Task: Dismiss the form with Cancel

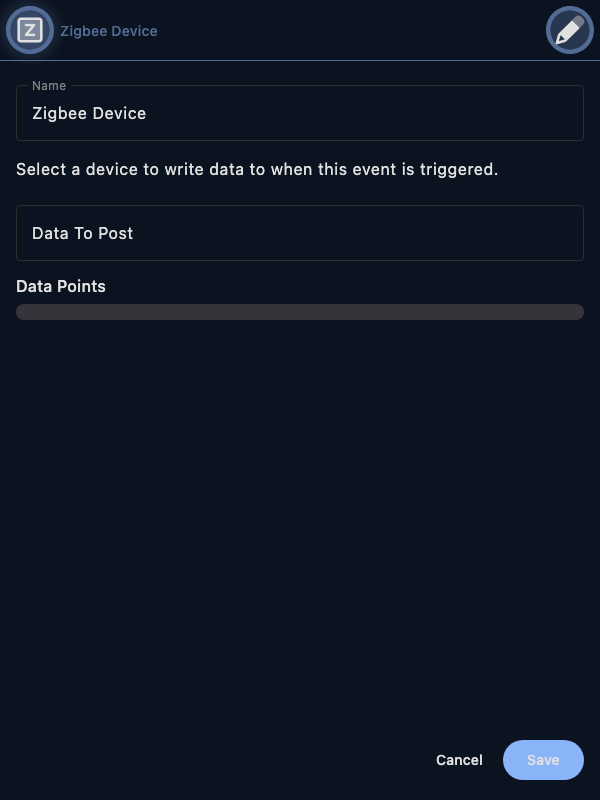Action: [x=459, y=760]
